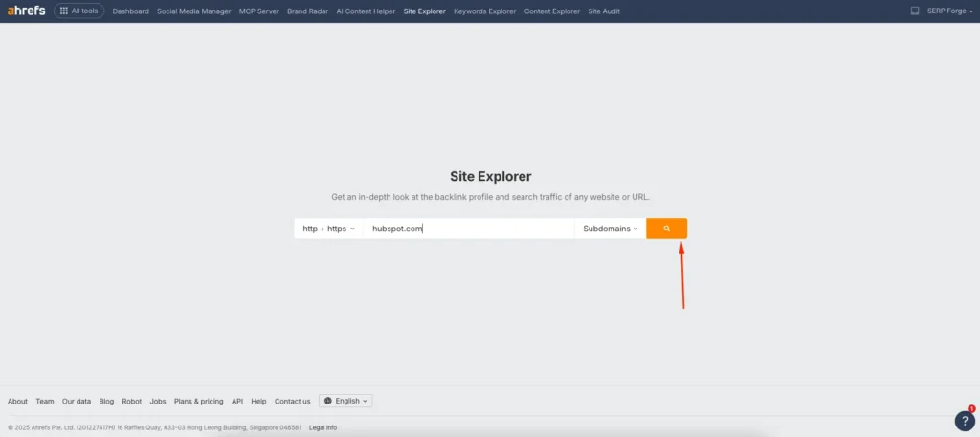Open AI Content Helper
980x437 pixels.
coord(366,11)
